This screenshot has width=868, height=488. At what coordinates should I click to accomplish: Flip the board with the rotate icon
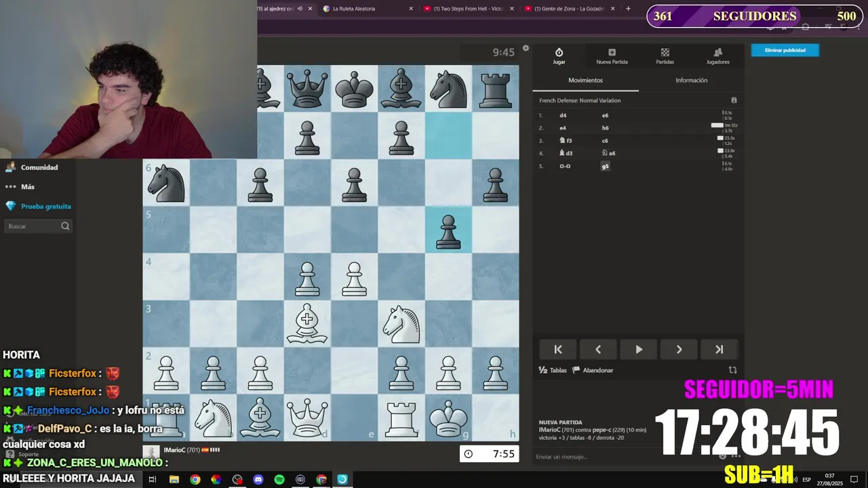point(732,370)
